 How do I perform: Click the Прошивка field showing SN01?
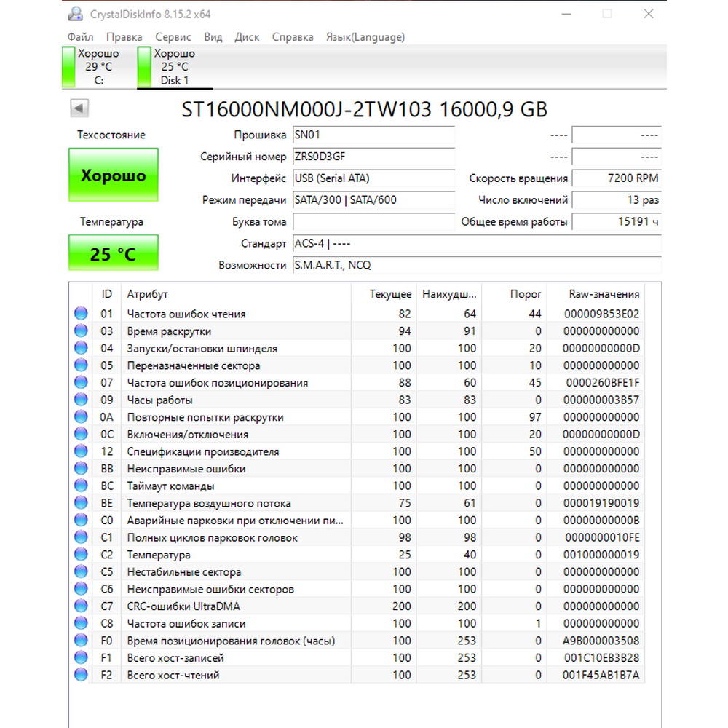[x=373, y=135]
